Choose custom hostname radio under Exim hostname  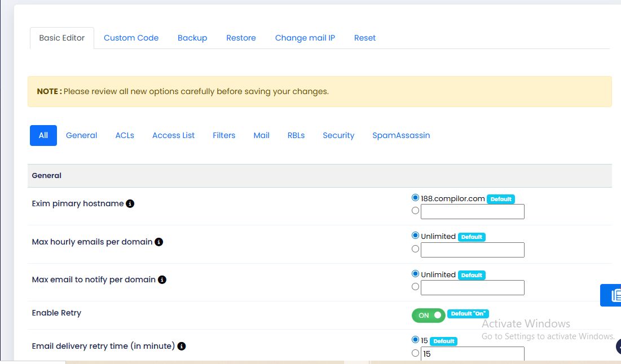click(416, 210)
